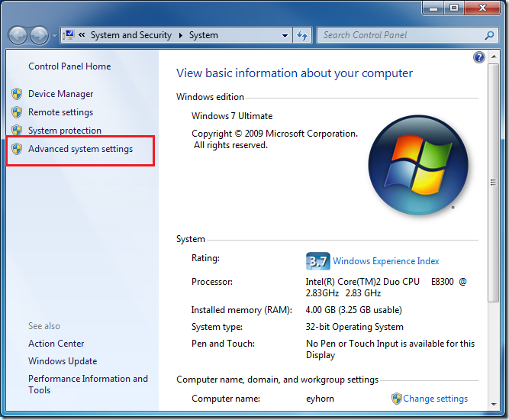Click the magnifier search icon
Screen dimensions: 509x420
coord(489,35)
